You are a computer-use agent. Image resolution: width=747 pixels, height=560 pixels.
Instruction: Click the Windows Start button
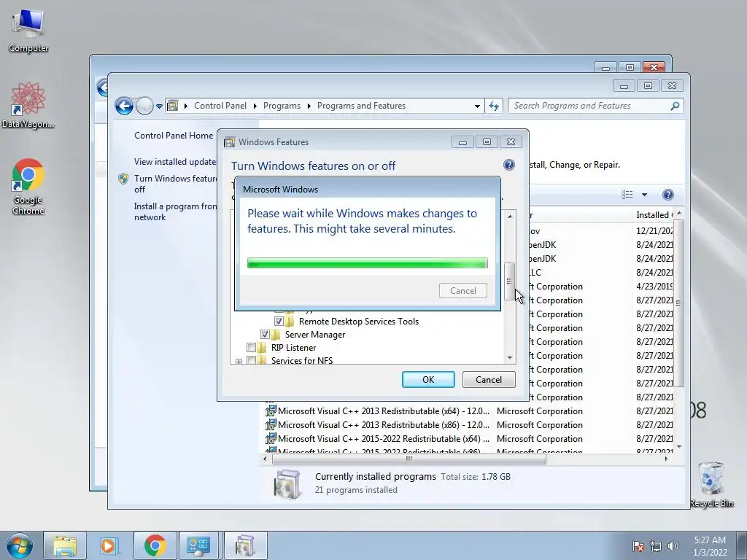click(x=20, y=545)
